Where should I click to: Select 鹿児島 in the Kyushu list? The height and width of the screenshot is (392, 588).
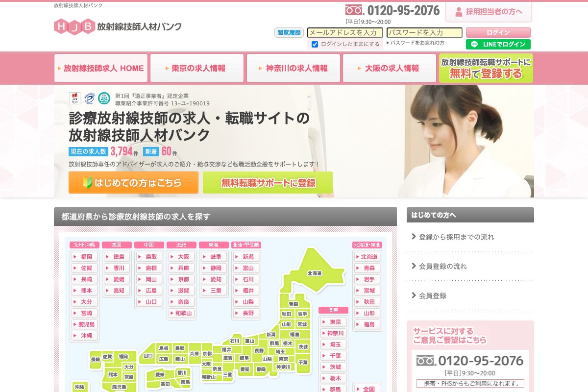[x=85, y=324]
